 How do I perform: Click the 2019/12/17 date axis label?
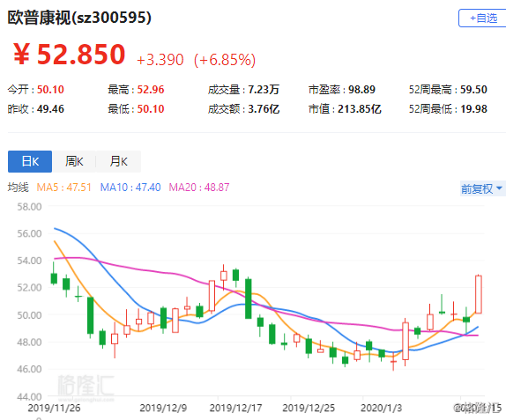click(x=235, y=408)
